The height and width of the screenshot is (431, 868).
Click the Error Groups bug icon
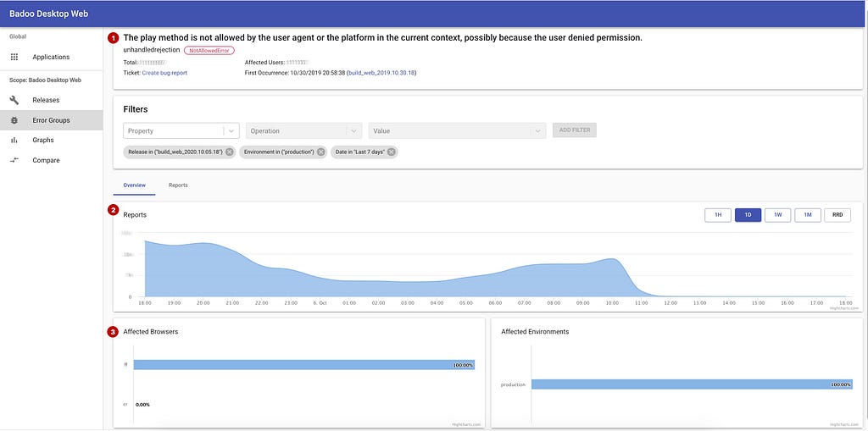[14, 120]
